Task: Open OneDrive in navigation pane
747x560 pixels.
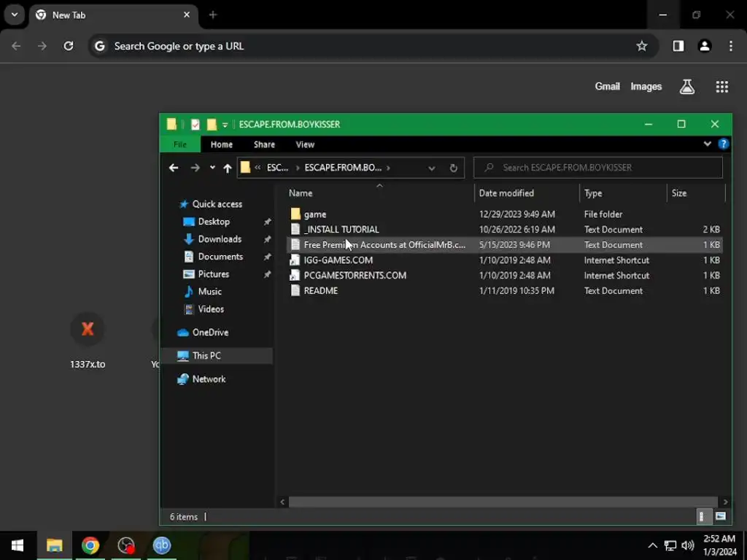Action: (x=209, y=332)
